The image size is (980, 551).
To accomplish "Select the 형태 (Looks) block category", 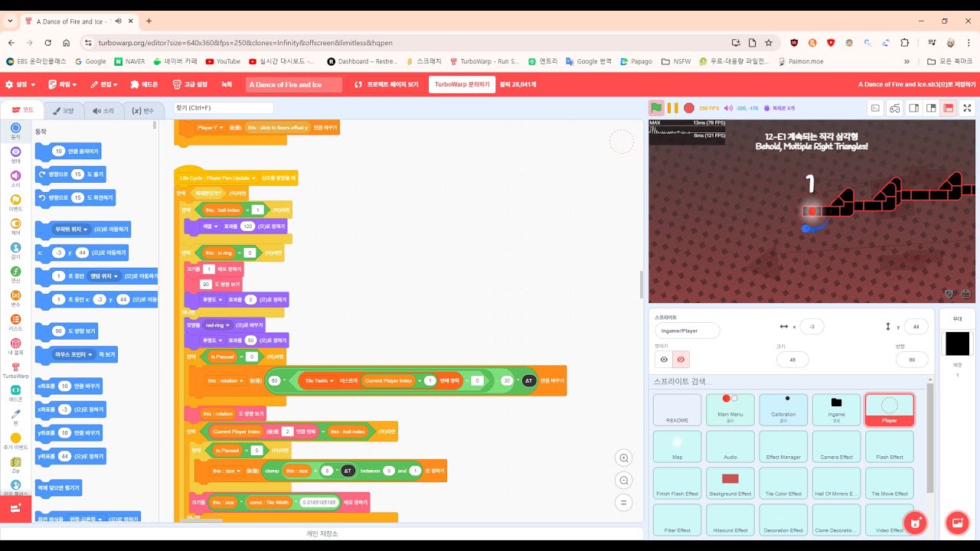I will click(x=15, y=155).
